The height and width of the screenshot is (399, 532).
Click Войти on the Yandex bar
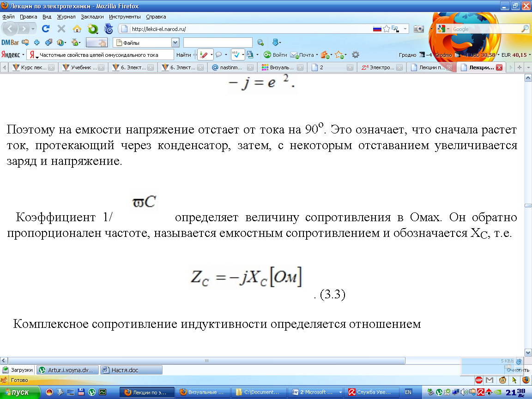coord(276,54)
